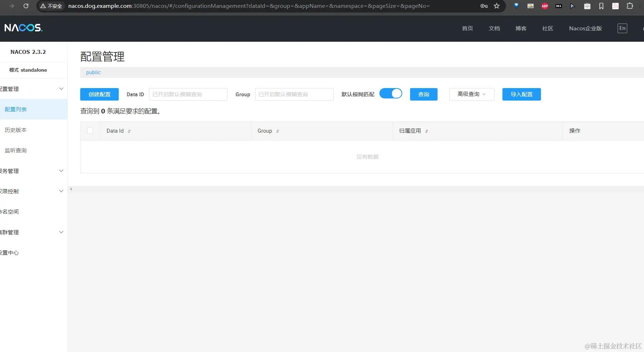The width and height of the screenshot is (644, 352).
Task: Open 文档 in the top navigation
Action: point(494,28)
